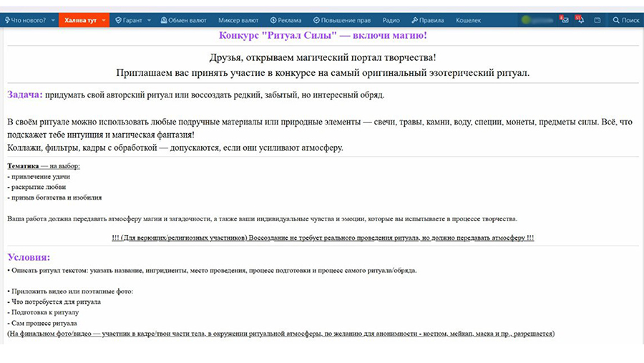Image resolution: width=644 pixels, height=363 pixels.
Task: Open the notifications bell icon
Action: pos(580,20)
